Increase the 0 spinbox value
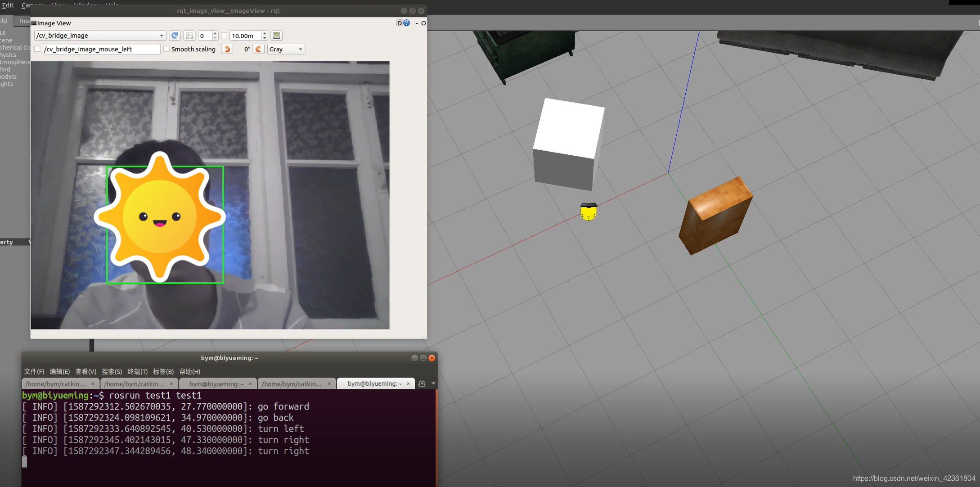Screen dimensions: 980x487 (215, 33)
